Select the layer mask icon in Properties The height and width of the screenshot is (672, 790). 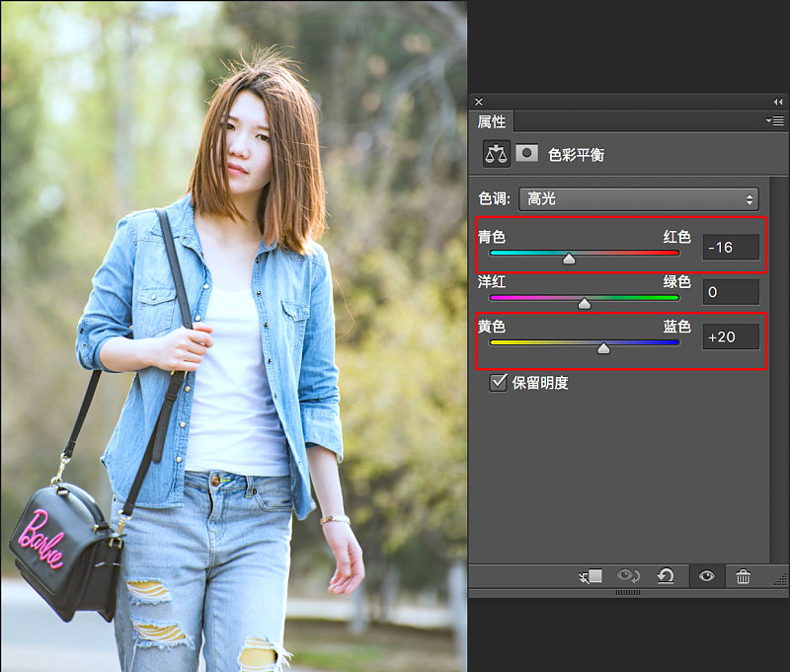point(526,153)
